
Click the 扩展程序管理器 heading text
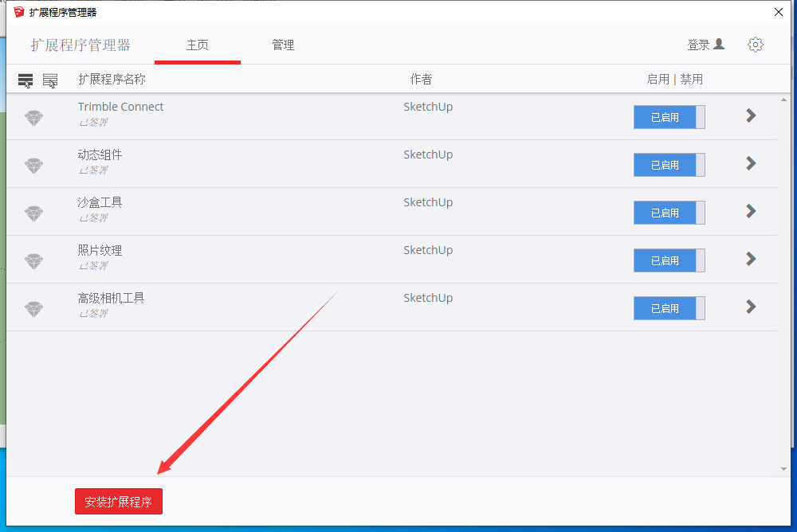point(80,45)
